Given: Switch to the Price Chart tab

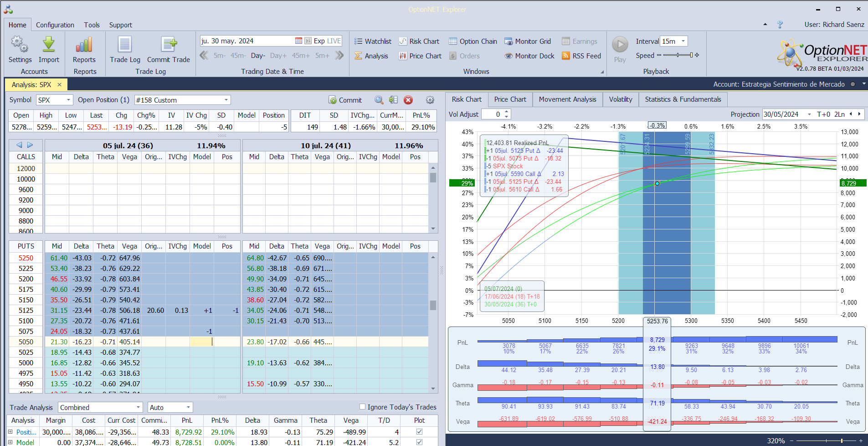Looking at the screenshot, I should (510, 99).
